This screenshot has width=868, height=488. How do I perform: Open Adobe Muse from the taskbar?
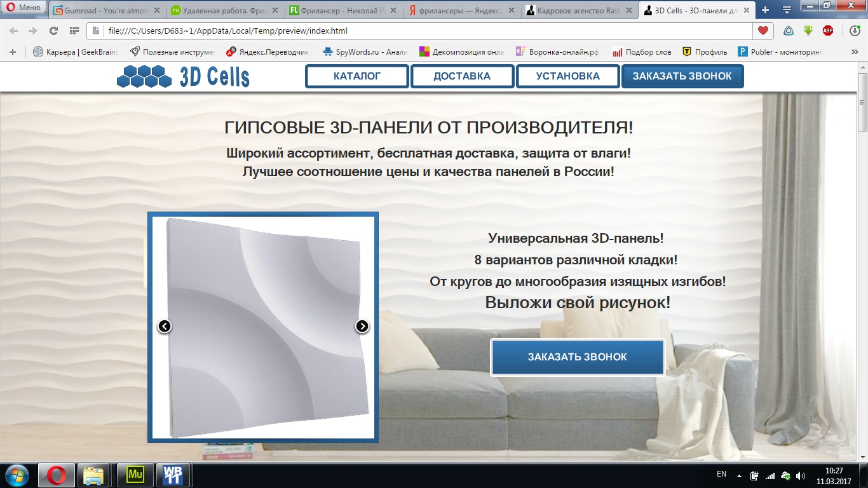135,475
